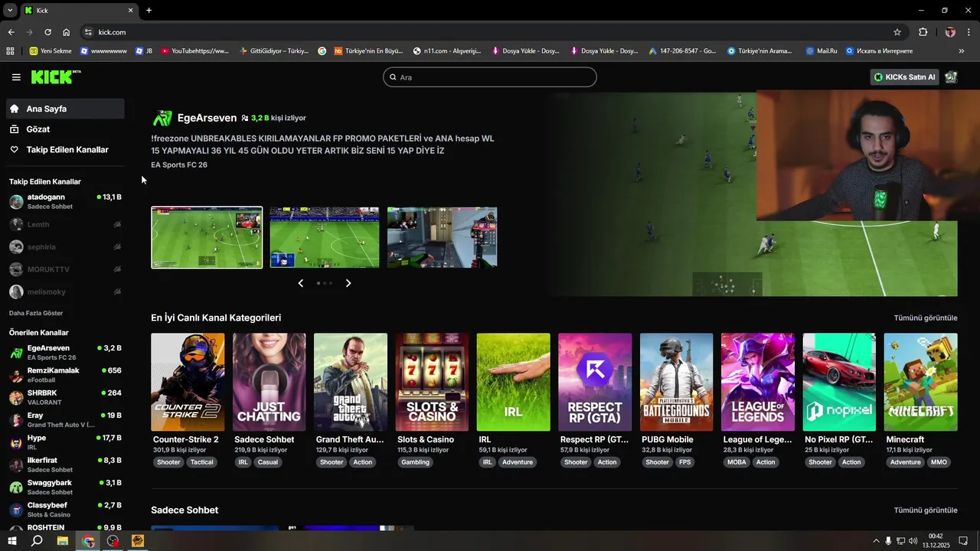Image resolution: width=980 pixels, height=551 pixels.
Task: Click the Ara search field
Action: tap(490, 77)
